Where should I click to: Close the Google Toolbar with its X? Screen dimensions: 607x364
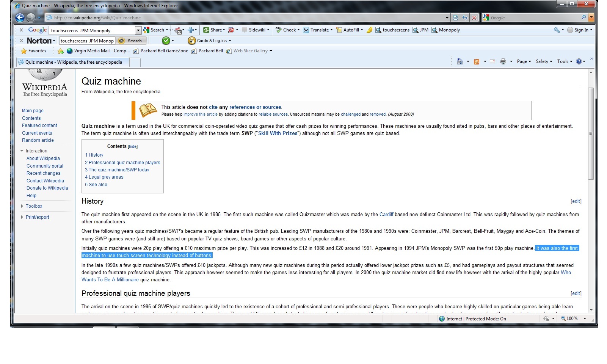pos(21,30)
